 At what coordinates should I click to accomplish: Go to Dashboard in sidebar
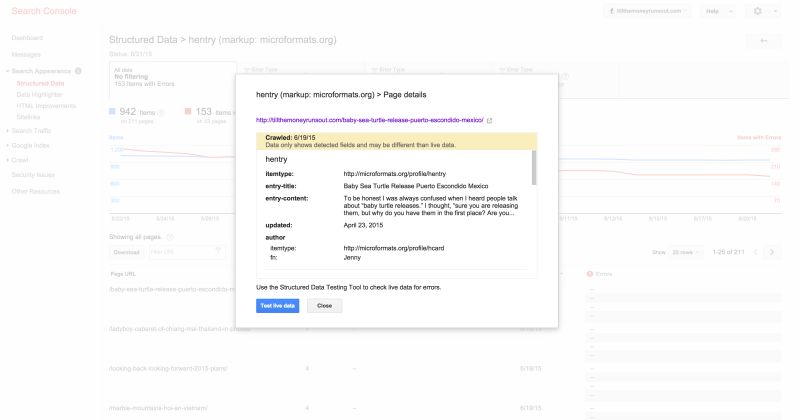28,38
